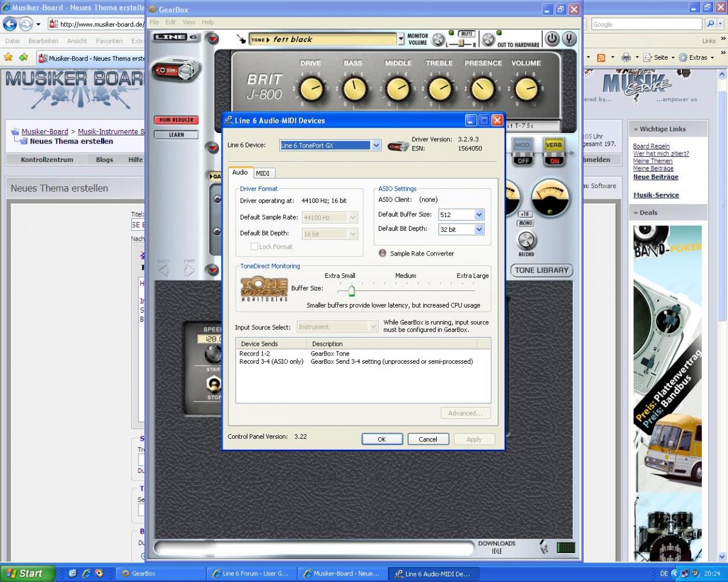Toggle the VERB effect switch

click(554, 152)
